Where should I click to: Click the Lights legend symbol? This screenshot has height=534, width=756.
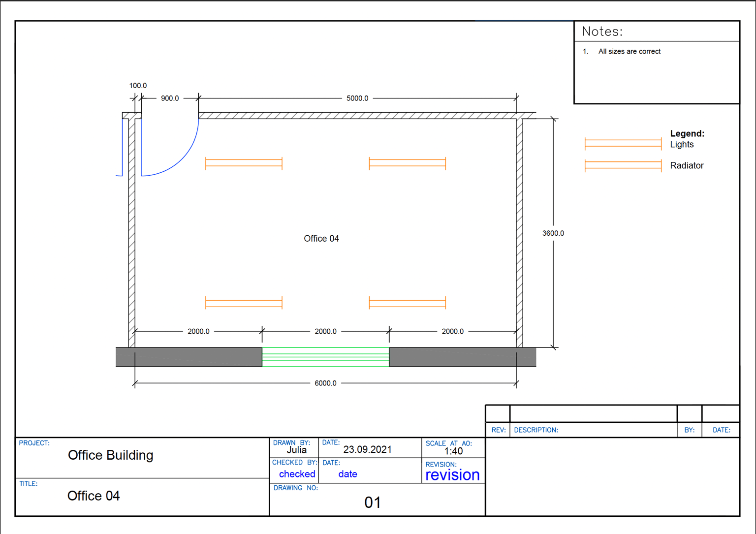point(623,144)
